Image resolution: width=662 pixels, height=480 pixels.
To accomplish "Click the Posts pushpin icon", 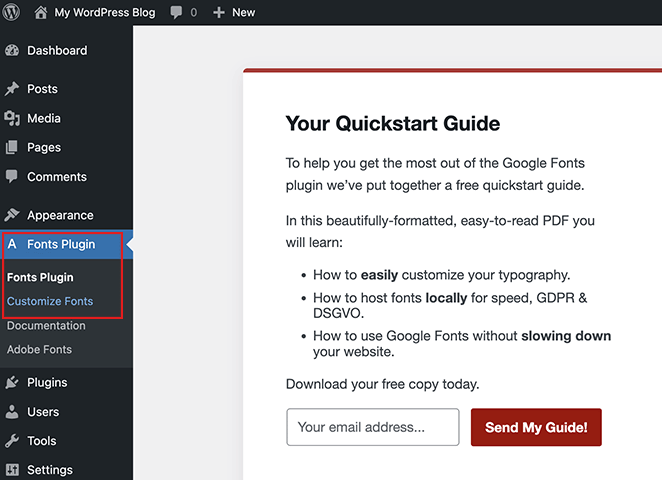I will click(12, 89).
